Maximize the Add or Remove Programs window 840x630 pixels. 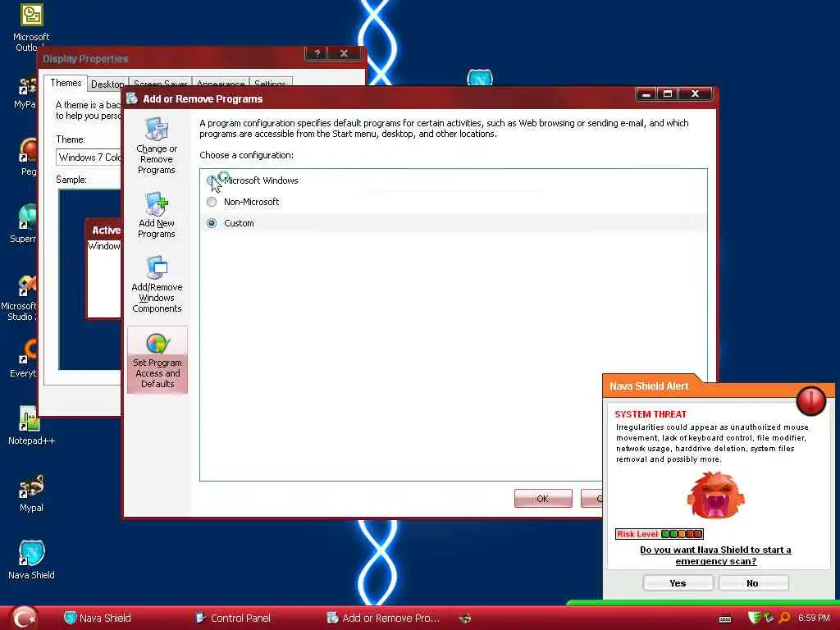tap(668, 94)
